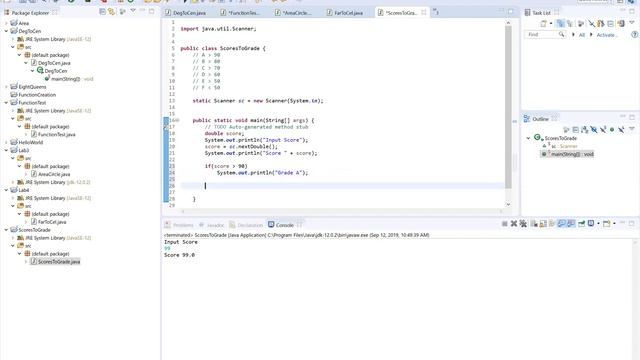Click Collapse All icon in Task List toolbar
640x360 pixels.
tap(610, 24)
